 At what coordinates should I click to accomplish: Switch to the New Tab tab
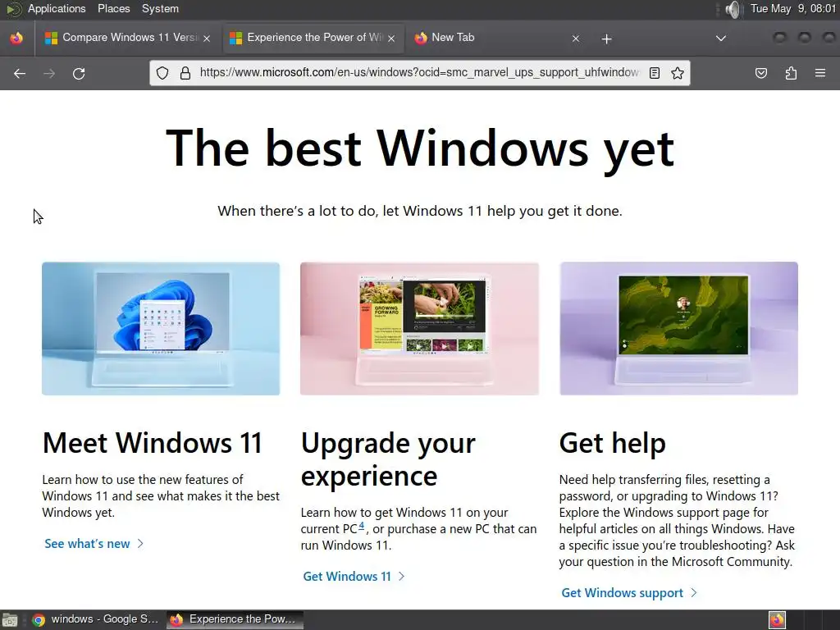(x=497, y=38)
